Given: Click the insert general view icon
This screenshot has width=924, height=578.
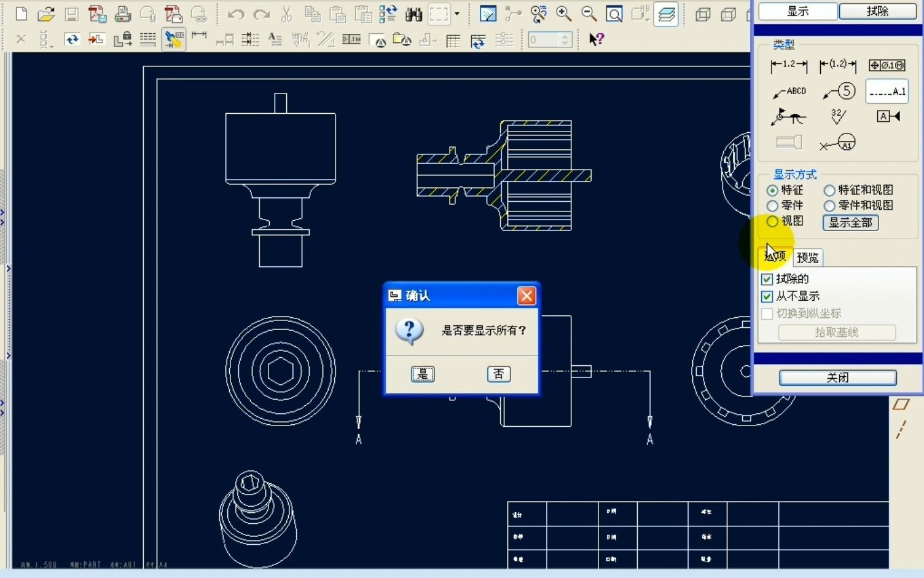Looking at the screenshot, I should coord(96,40).
